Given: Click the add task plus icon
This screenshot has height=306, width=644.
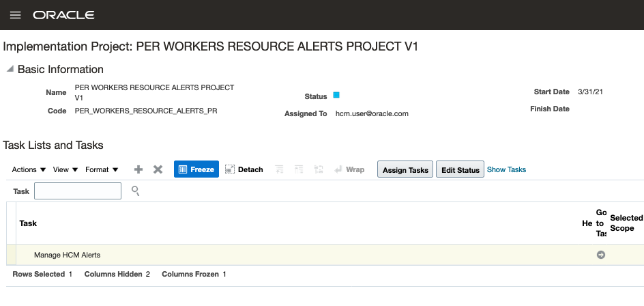Looking at the screenshot, I should click(138, 169).
